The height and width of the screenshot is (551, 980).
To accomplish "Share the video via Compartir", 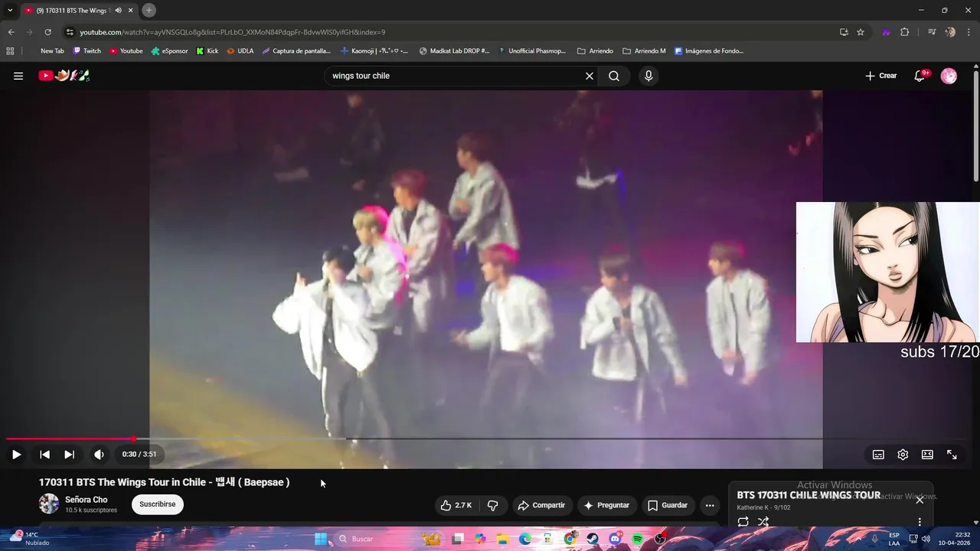I will pos(541,505).
